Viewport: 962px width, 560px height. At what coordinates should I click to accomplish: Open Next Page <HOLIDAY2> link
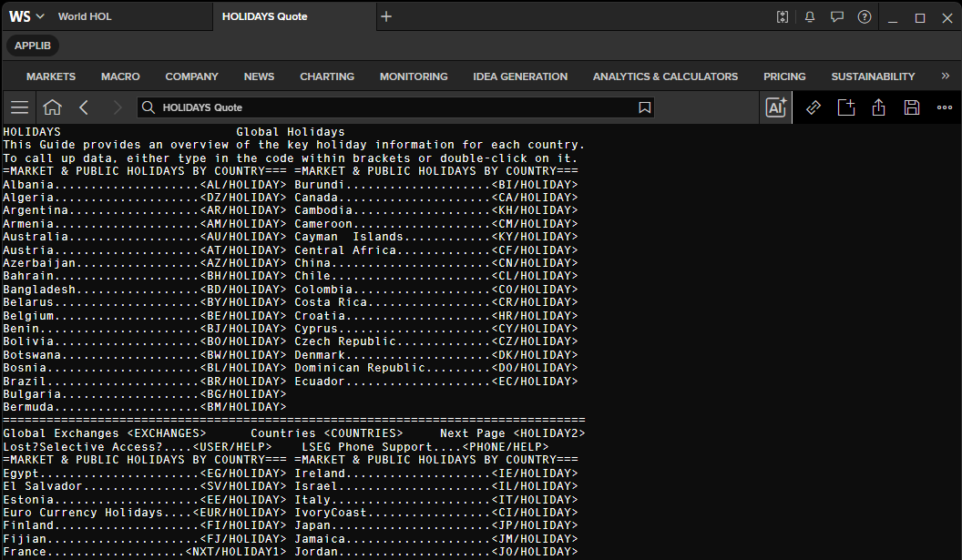pos(512,433)
